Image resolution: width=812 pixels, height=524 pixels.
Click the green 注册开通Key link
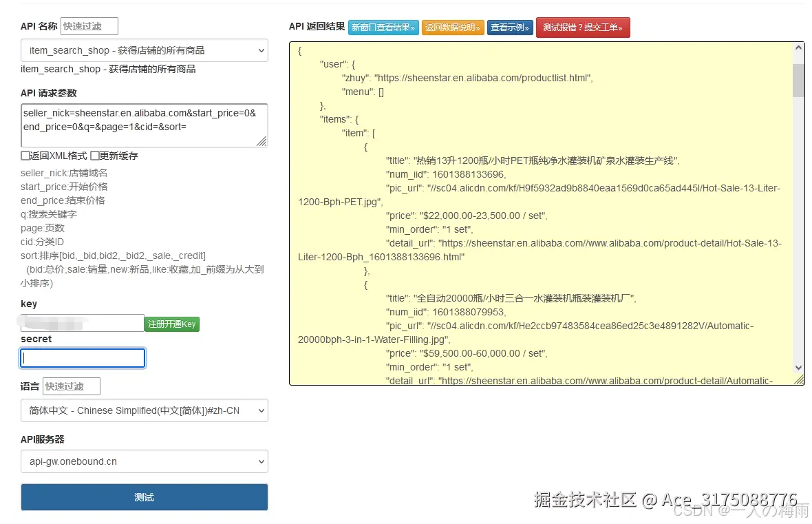tap(172, 324)
